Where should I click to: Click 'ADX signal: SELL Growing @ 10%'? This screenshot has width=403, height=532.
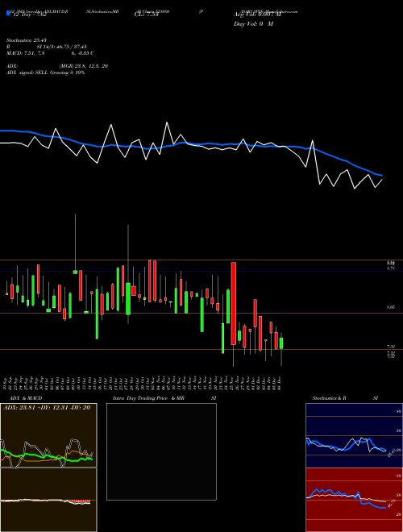(x=45, y=73)
